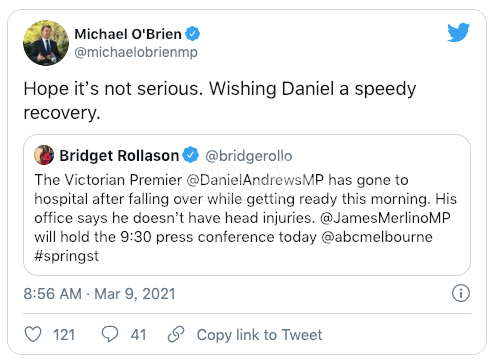Screen dimensions: 494x364
Task: Click Bridget Rollason's verified badge
Action: click(x=191, y=155)
